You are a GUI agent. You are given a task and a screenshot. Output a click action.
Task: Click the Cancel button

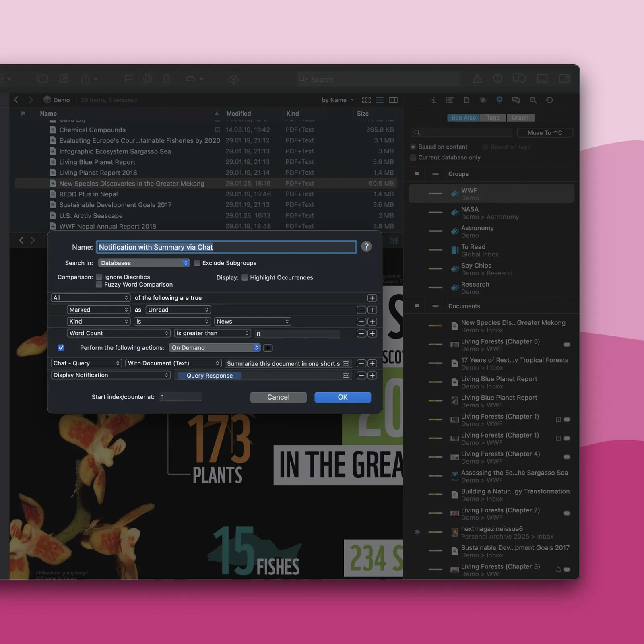[x=278, y=397]
